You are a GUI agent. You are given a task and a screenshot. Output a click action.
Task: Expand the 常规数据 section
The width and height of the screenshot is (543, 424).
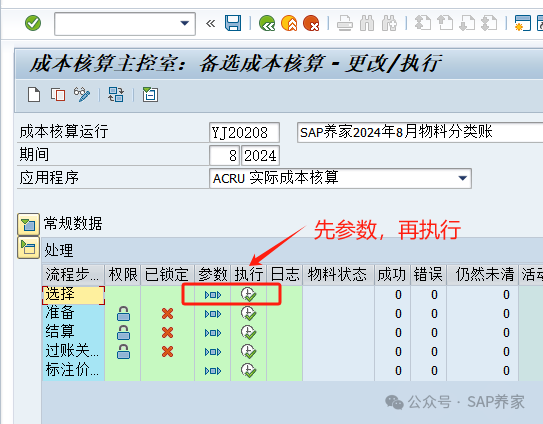pos(28,224)
